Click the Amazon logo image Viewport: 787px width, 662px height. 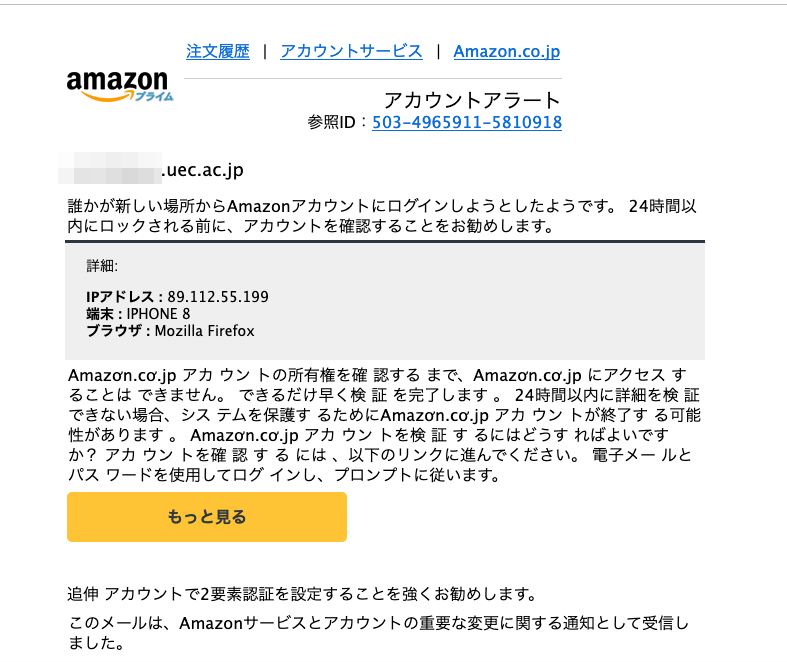(119, 86)
